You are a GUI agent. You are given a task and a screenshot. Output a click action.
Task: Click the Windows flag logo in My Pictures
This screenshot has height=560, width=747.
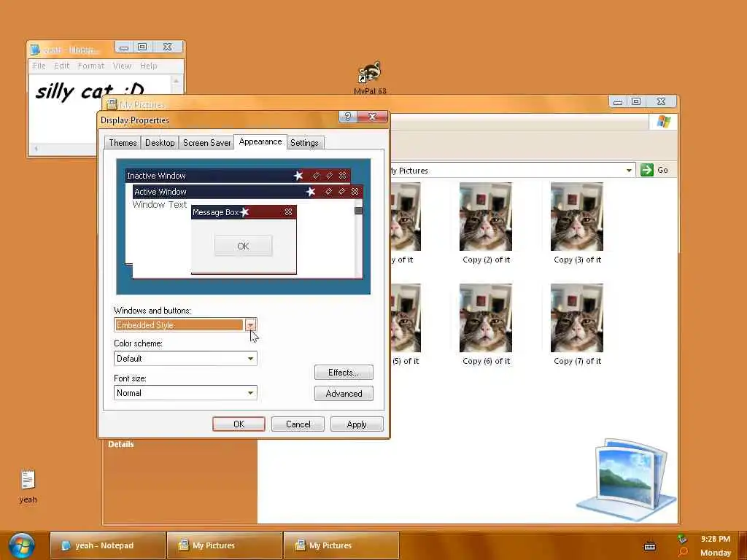663,122
